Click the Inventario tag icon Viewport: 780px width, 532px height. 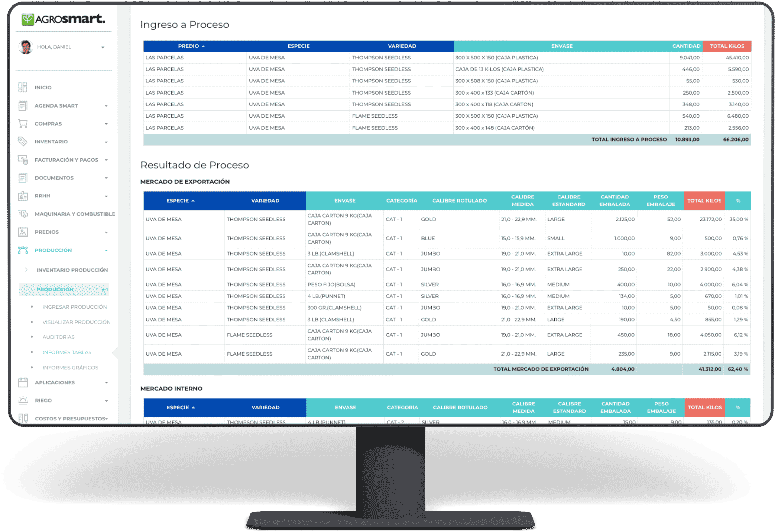(x=22, y=142)
